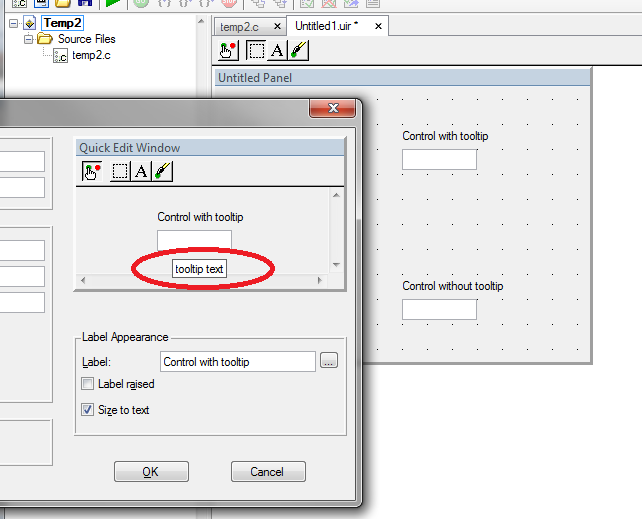
Task: Close the dialog with red X
Action: pos(332,108)
